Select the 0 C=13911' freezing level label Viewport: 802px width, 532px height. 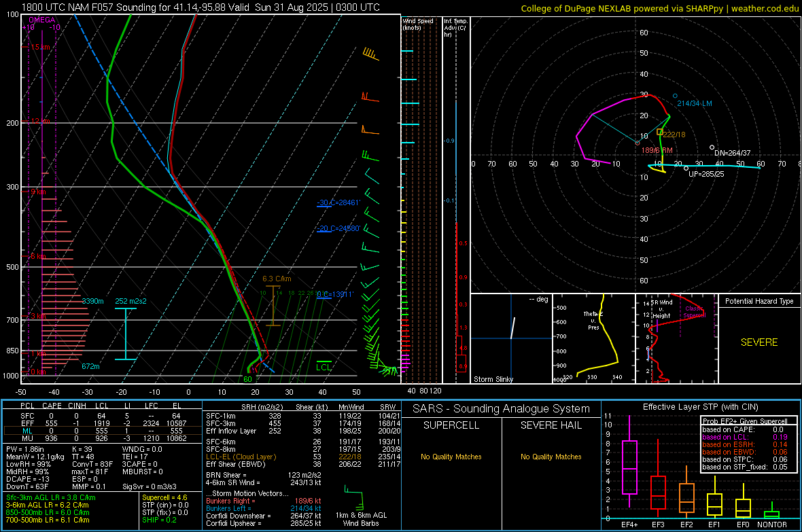click(x=335, y=295)
